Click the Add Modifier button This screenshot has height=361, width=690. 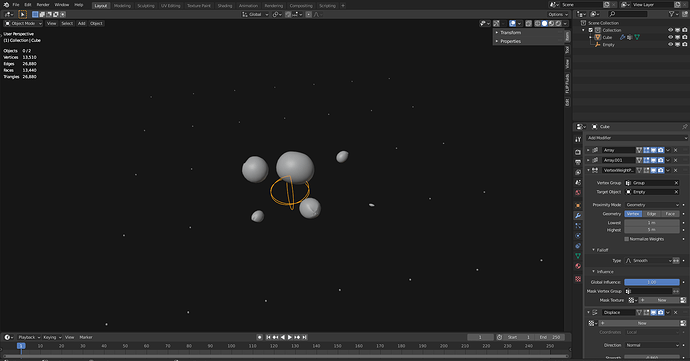pos(636,138)
